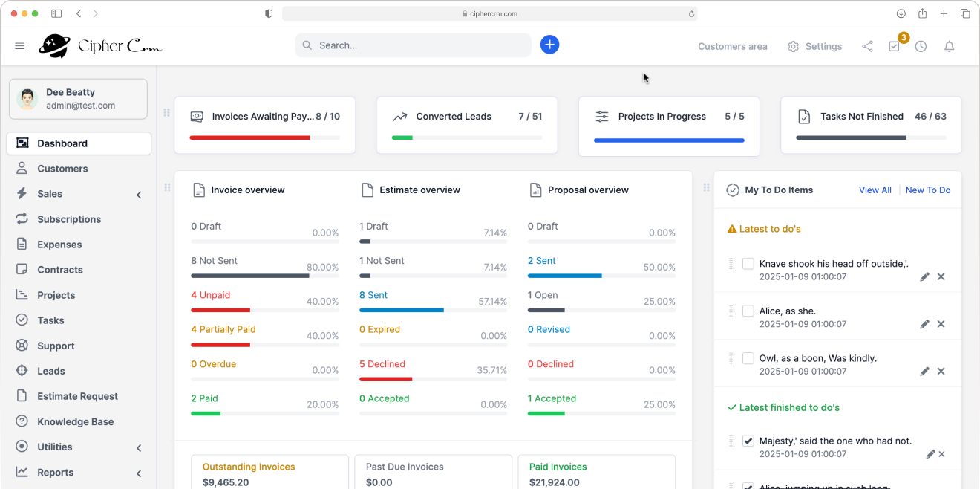
Task: Open Dashboard in the sidebar
Action: tap(79, 143)
